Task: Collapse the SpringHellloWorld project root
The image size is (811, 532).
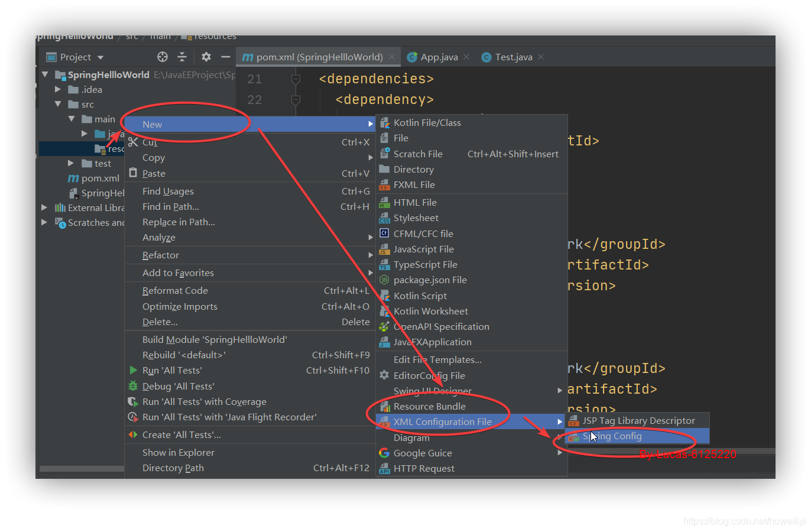Action: (x=45, y=74)
